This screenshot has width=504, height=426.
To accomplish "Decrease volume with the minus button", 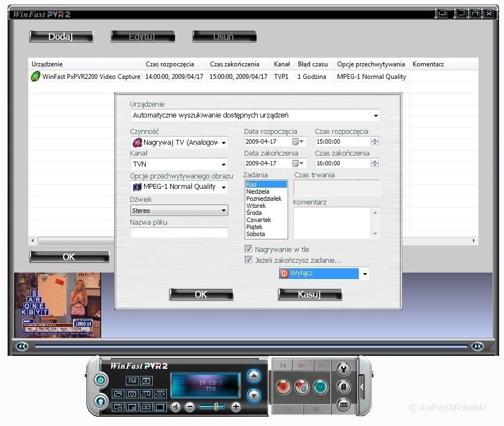I will (190, 407).
